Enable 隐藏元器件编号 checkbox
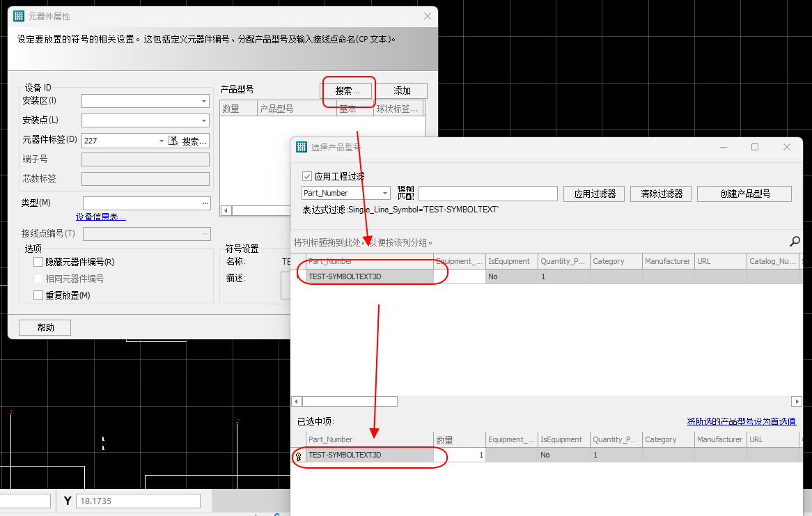 (38, 262)
